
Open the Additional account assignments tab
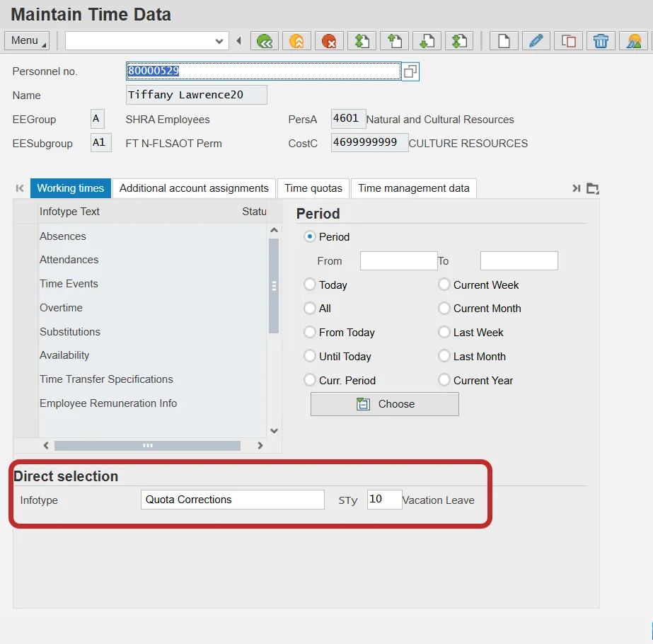point(194,188)
